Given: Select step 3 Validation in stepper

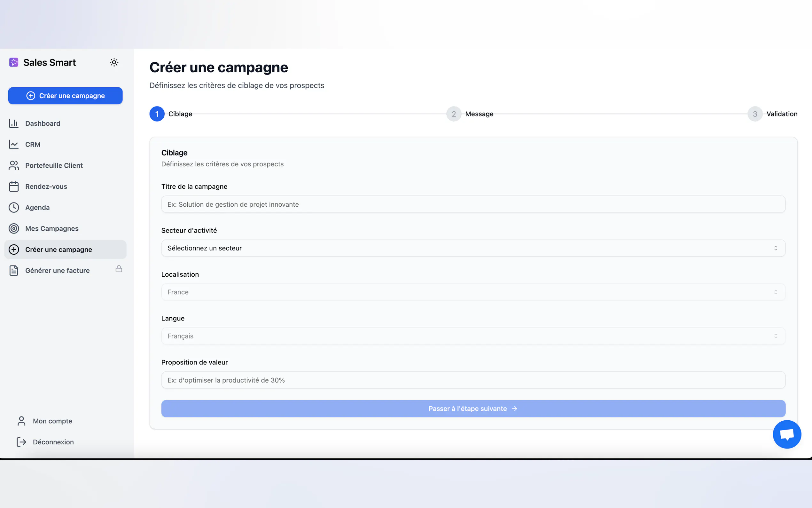Looking at the screenshot, I should [x=755, y=114].
